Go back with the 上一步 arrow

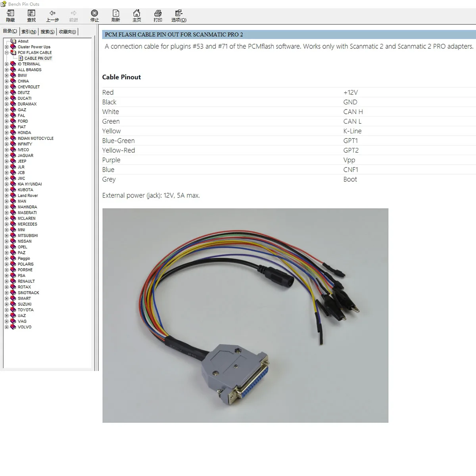[x=52, y=16]
